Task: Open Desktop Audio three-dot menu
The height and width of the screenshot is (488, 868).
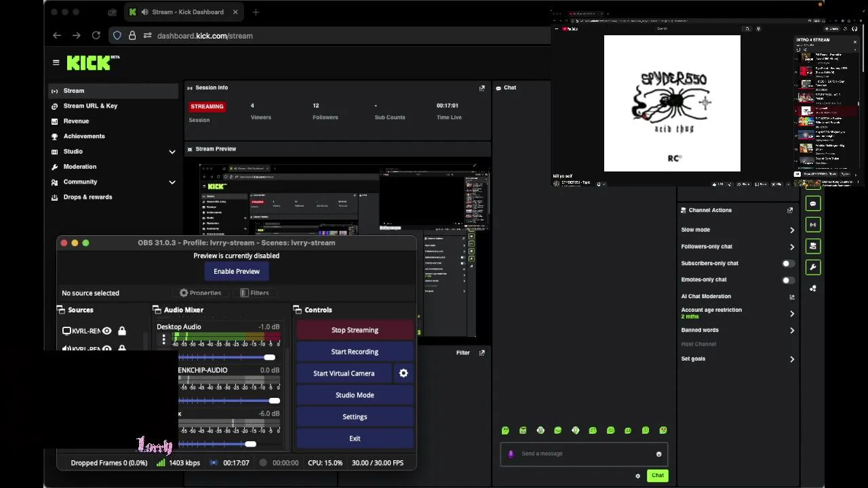Action: coord(163,340)
